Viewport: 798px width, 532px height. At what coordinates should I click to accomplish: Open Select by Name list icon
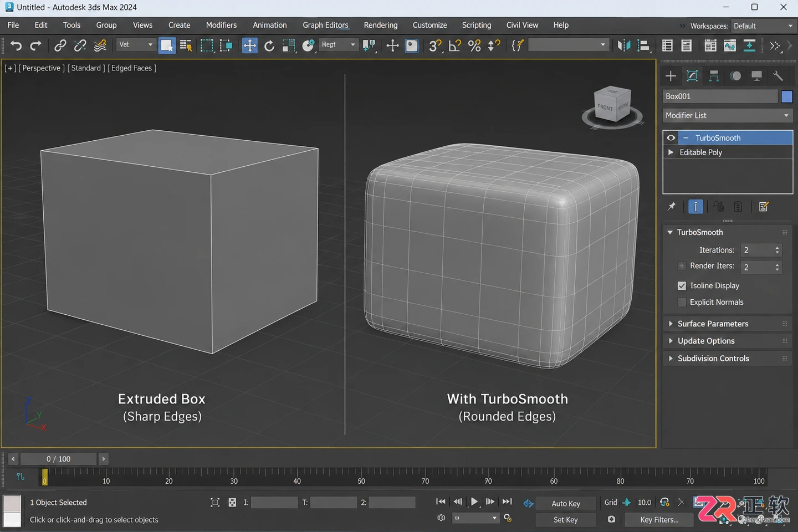pos(186,45)
